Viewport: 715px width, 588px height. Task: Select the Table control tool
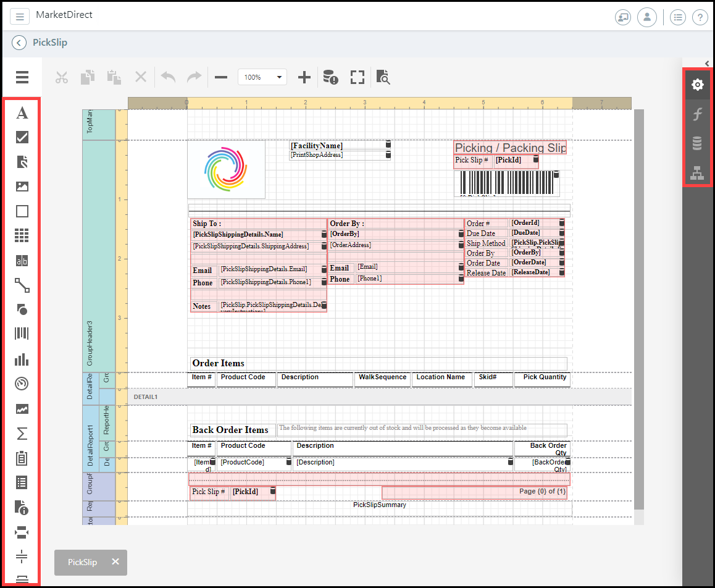click(22, 235)
